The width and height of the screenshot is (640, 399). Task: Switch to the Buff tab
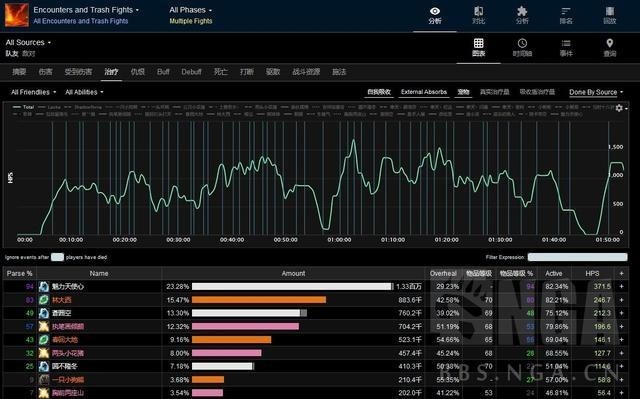pyautogui.click(x=163, y=72)
